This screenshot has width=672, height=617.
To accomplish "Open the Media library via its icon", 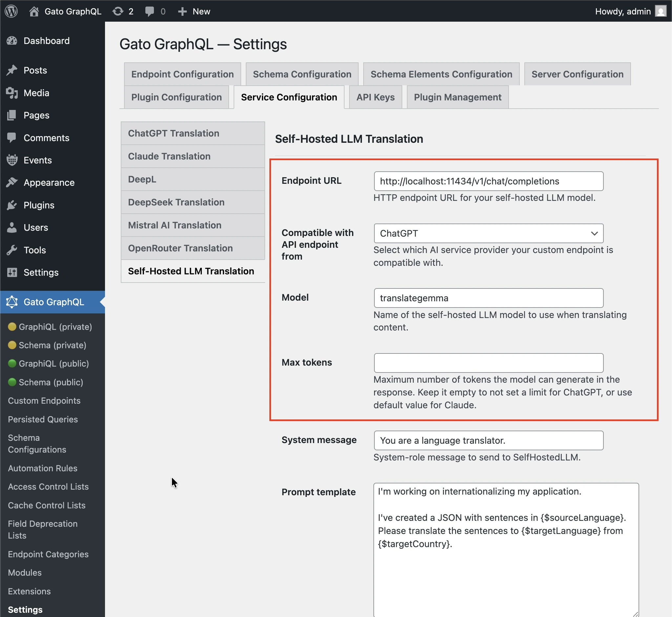I will [12, 93].
